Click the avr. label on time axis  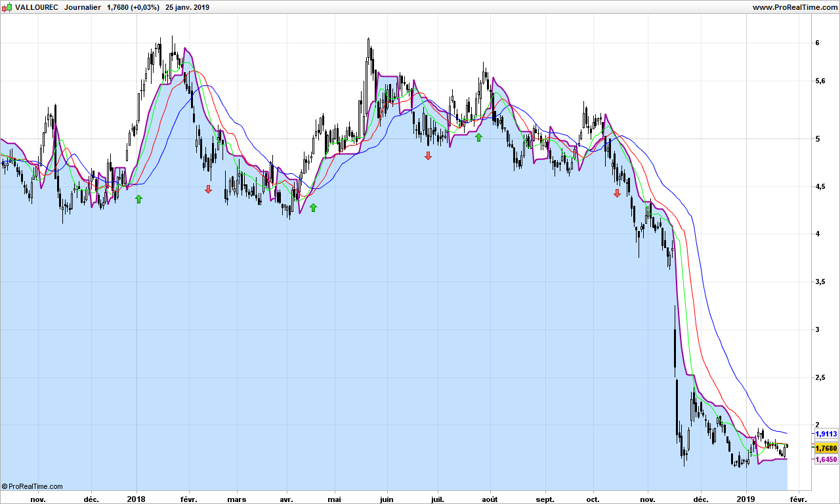[286, 499]
